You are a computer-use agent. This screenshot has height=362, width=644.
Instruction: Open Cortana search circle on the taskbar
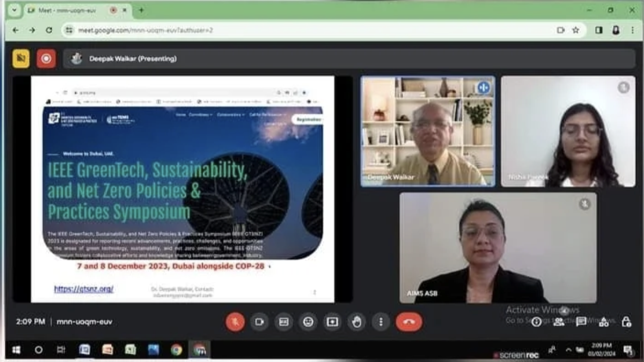tap(39, 349)
